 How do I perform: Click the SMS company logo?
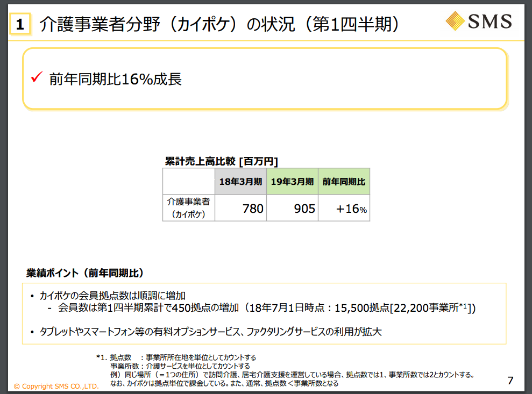point(479,21)
